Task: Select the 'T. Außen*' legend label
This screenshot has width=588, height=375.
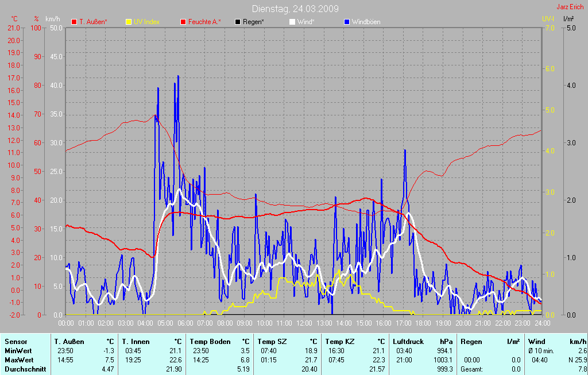Action: 93,22
